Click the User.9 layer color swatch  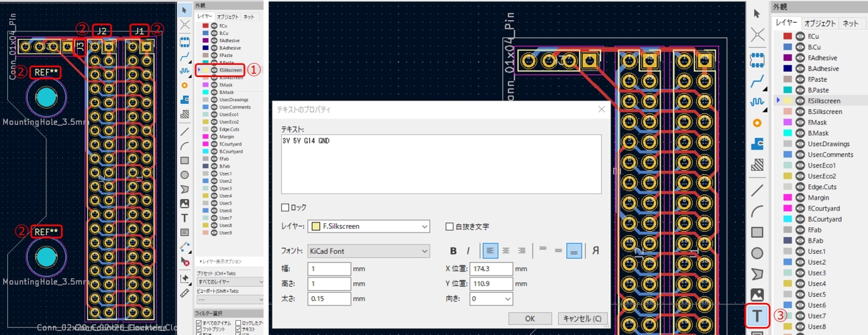pos(205,232)
